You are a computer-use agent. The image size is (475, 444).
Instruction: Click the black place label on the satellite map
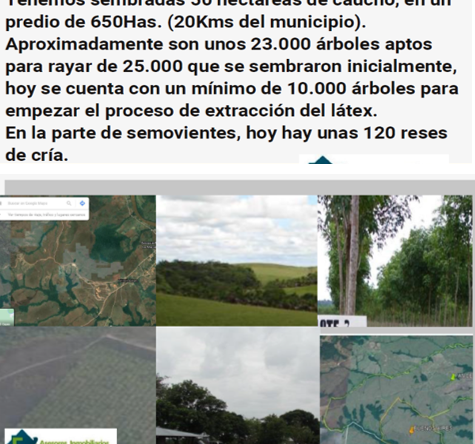coord(127,281)
